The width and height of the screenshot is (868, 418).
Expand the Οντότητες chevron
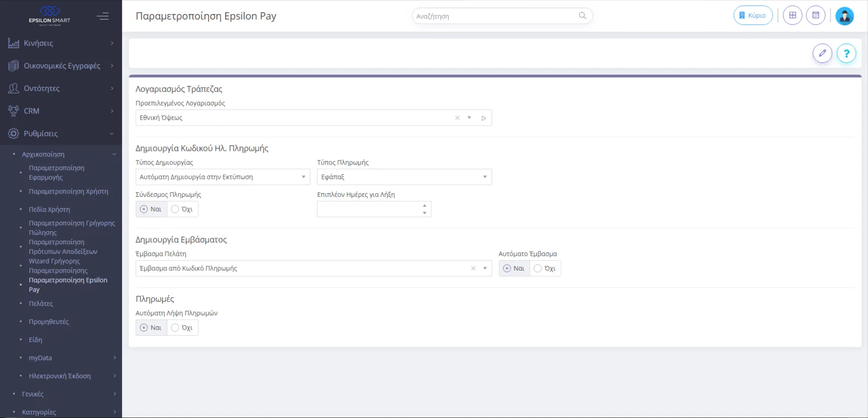click(x=112, y=88)
